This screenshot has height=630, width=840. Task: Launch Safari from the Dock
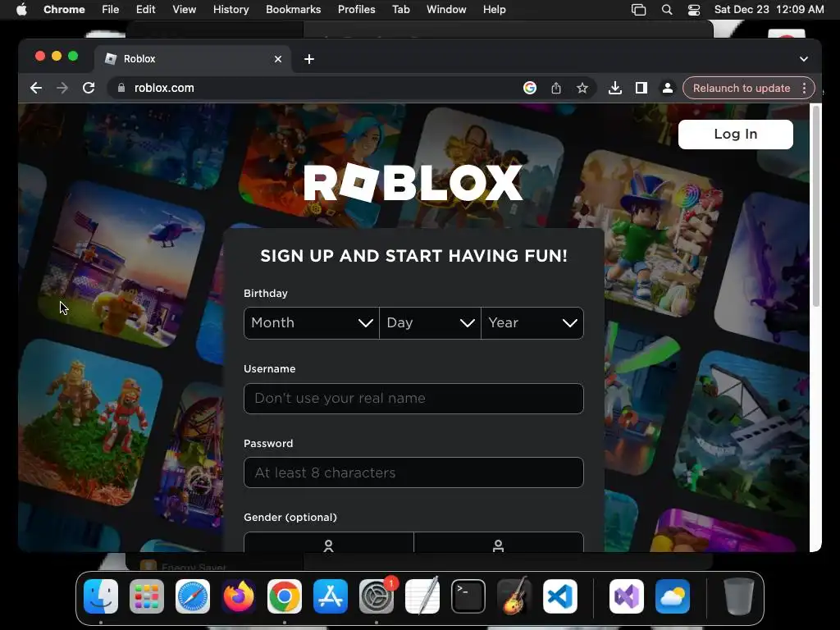click(193, 596)
